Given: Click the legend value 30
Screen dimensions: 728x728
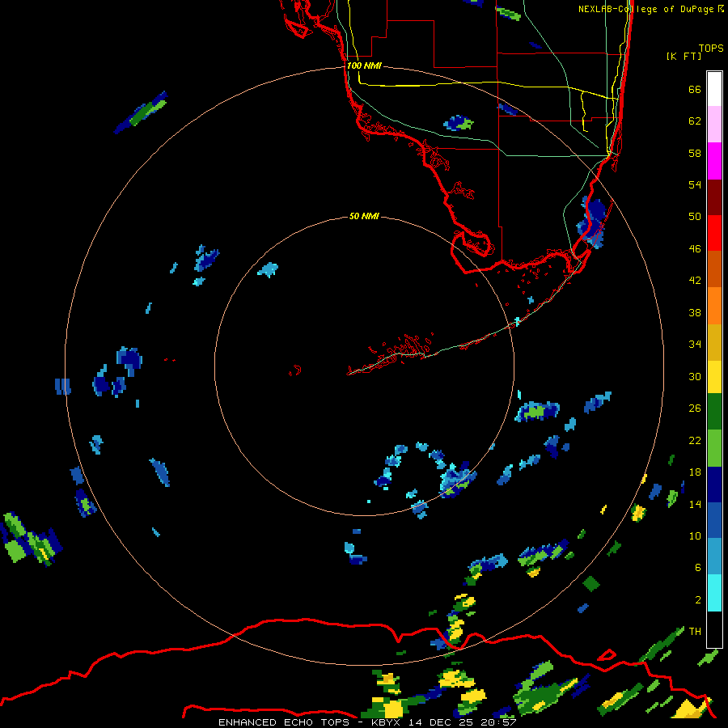Looking at the screenshot, I should (x=695, y=376).
